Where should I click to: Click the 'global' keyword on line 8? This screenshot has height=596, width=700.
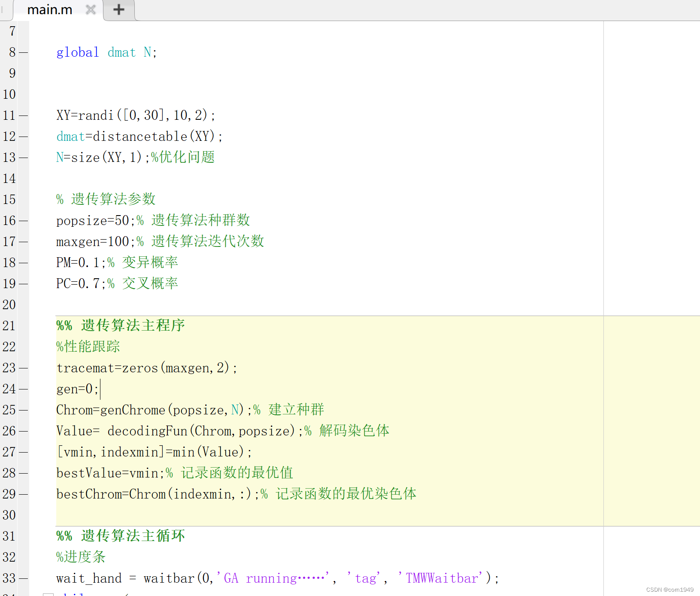pos(78,52)
